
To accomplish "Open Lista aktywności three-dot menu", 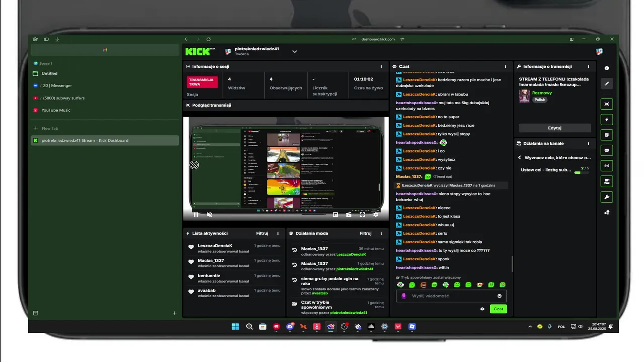I will tap(278, 233).
